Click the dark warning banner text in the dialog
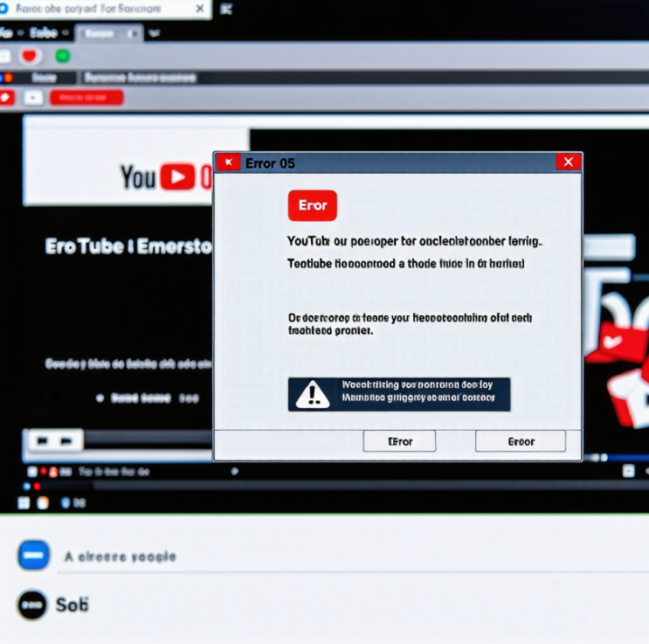 418,391
